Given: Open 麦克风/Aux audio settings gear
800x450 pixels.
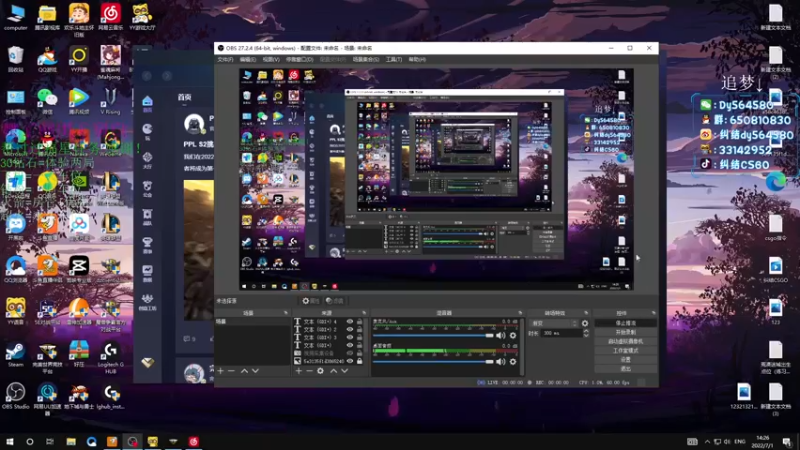Looking at the screenshot, I should point(513,335).
